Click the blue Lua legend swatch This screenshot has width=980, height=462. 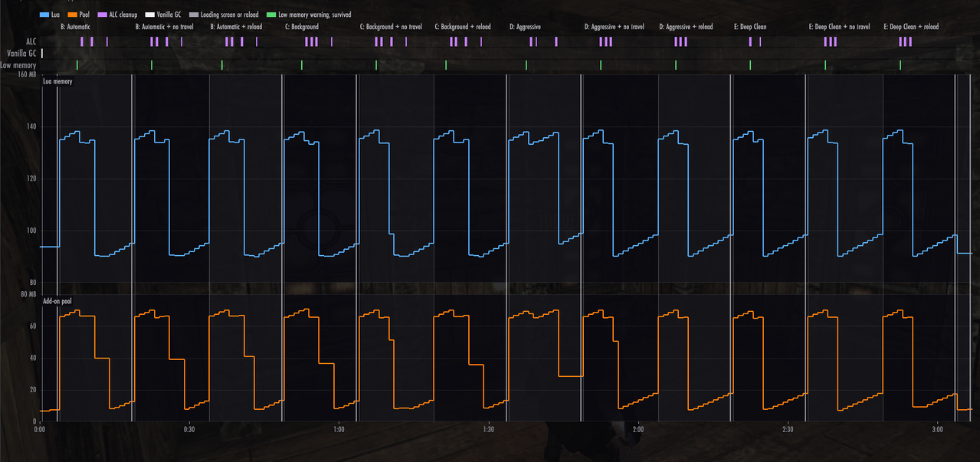pos(44,15)
